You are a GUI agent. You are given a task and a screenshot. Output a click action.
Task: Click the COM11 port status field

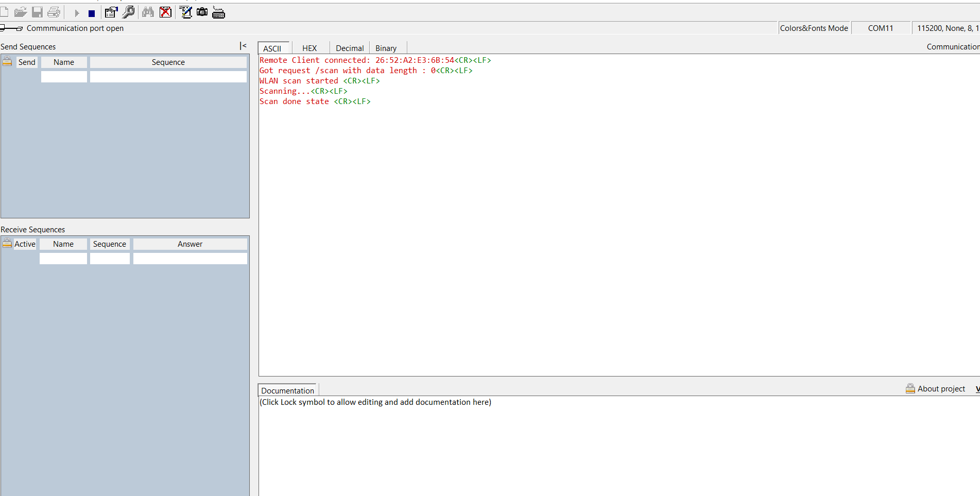(x=880, y=28)
